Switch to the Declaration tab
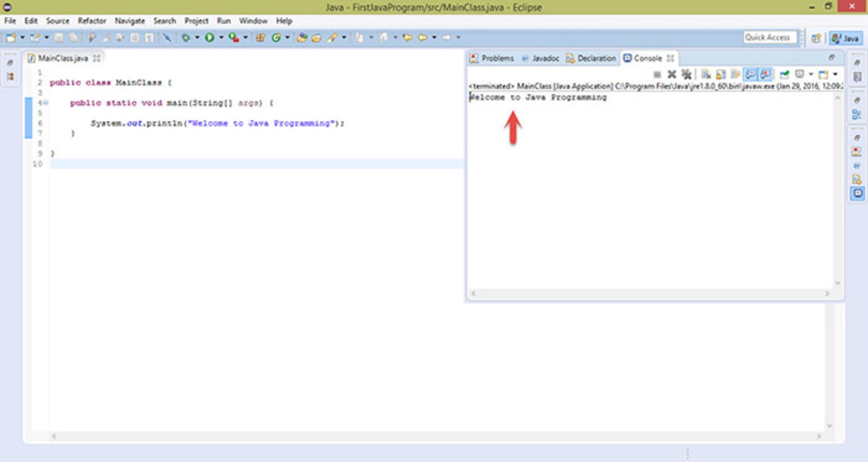The height and width of the screenshot is (462, 868). tap(591, 58)
